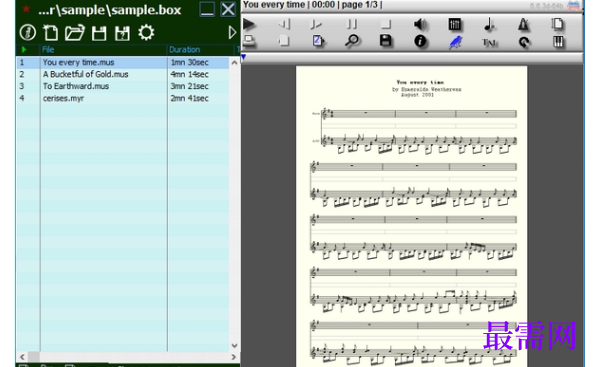This screenshot has width=595, height=367.
Task: Click the previous measure (step back) button
Action: [x=284, y=25]
